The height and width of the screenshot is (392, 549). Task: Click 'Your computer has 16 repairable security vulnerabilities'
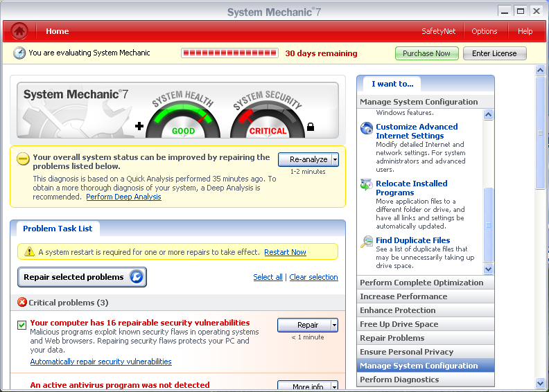coord(140,323)
